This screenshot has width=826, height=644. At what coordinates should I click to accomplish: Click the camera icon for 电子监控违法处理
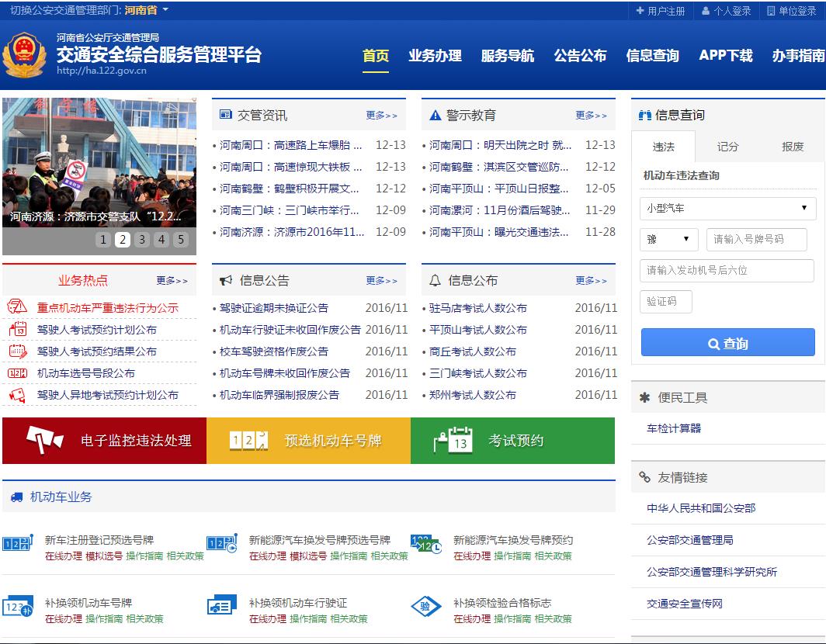tap(45, 440)
